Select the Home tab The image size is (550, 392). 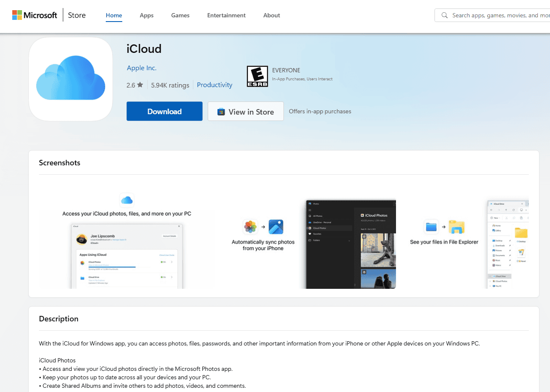(114, 15)
